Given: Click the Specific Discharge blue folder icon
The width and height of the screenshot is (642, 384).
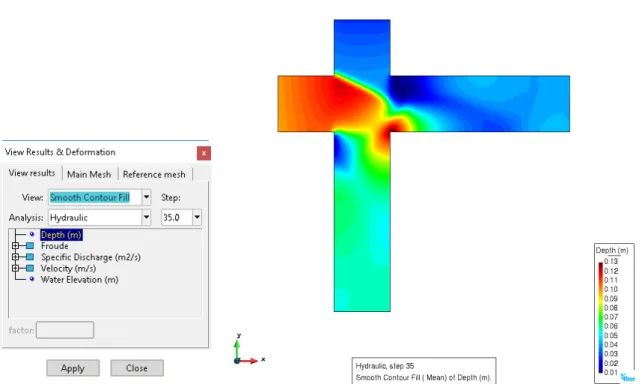Looking at the screenshot, I should click(30, 257).
